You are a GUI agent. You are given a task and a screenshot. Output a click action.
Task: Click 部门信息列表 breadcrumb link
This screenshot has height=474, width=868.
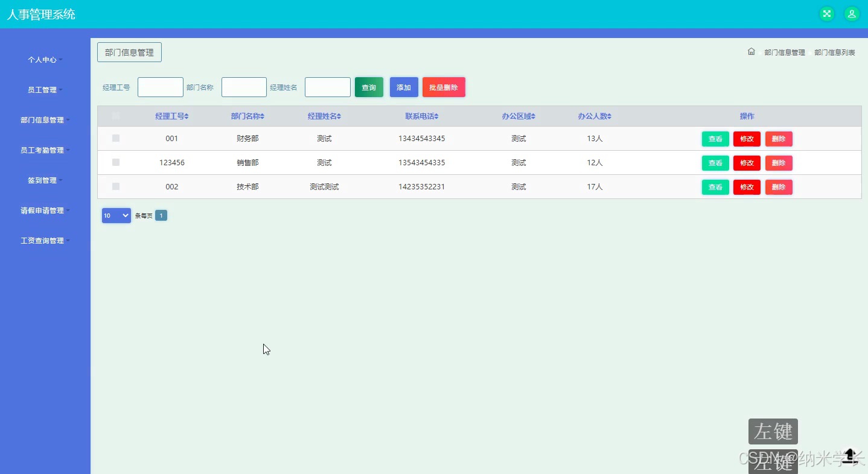pos(835,52)
